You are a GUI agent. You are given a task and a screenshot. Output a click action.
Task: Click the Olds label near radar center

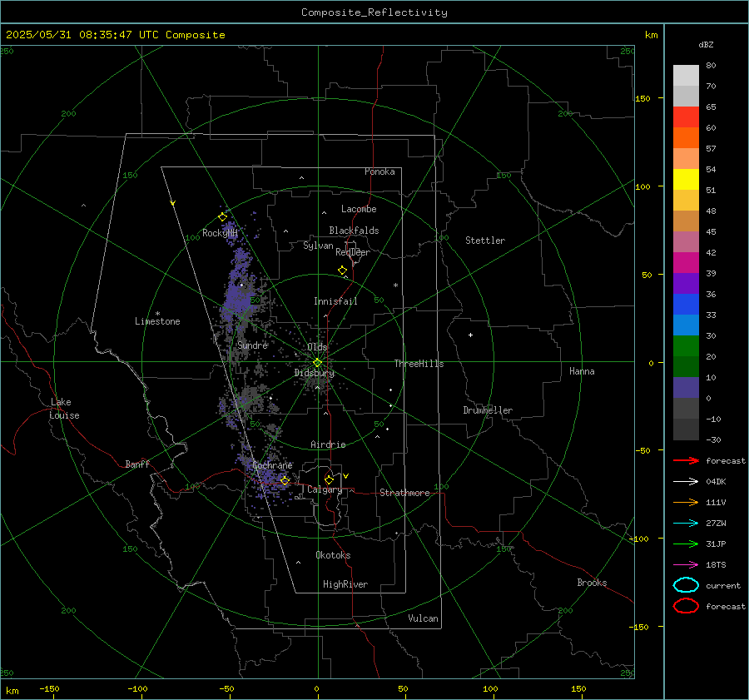(x=317, y=346)
